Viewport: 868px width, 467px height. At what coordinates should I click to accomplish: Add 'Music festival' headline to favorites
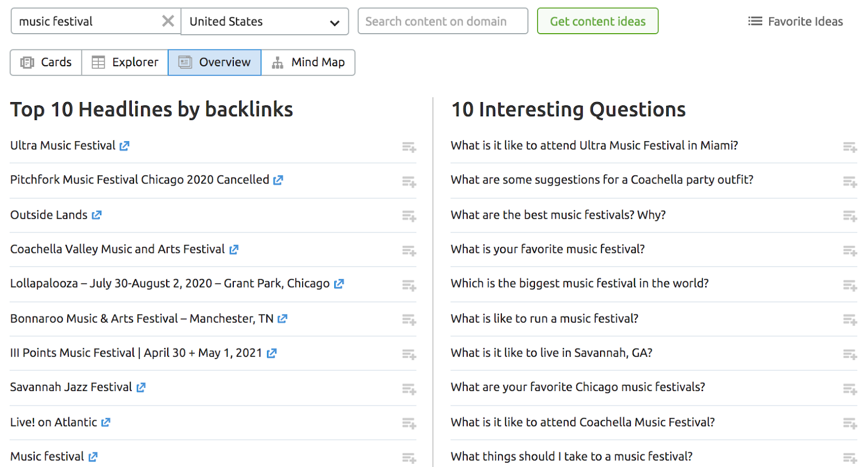[409, 458]
